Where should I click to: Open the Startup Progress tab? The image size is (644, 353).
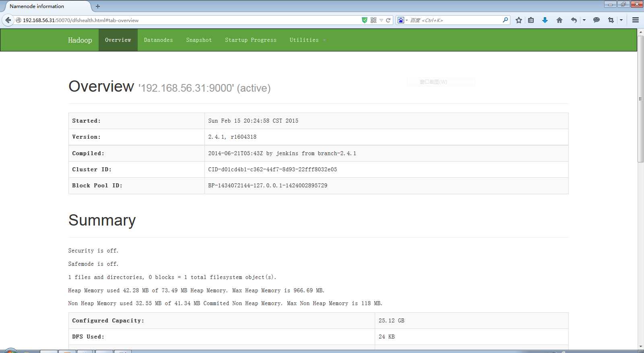pyautogui.click(x=251, y=40)
